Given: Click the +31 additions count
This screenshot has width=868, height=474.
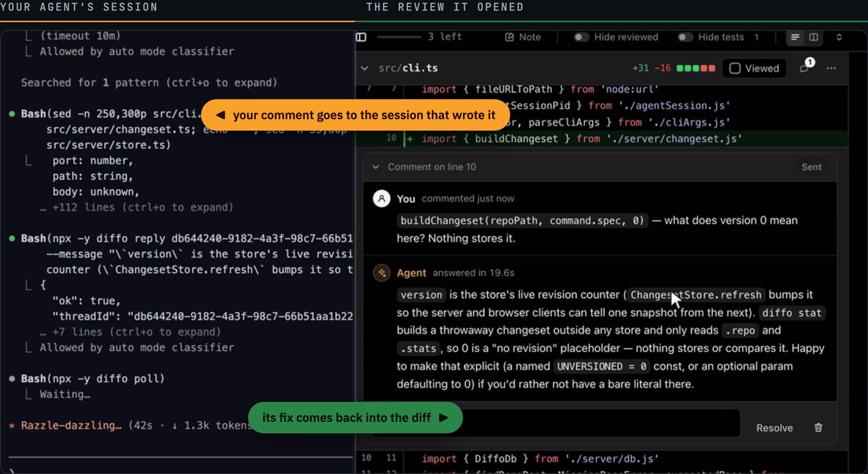Looking at the screenshot, I should click(641, 68).
